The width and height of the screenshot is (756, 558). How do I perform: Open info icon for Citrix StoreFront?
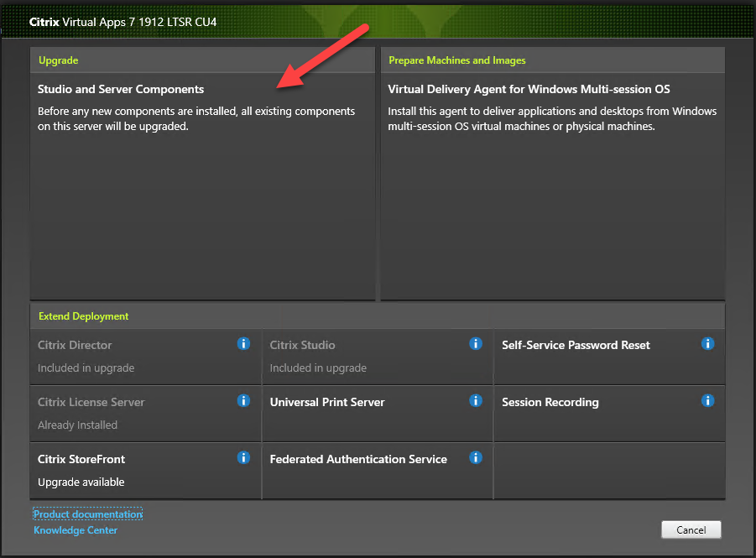point(243,457)
